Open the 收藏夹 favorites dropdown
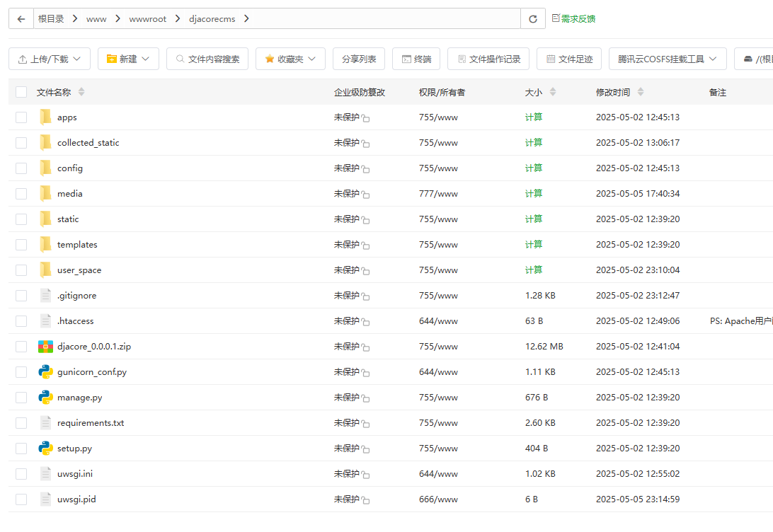773x532 pixels. coord(290,59)
